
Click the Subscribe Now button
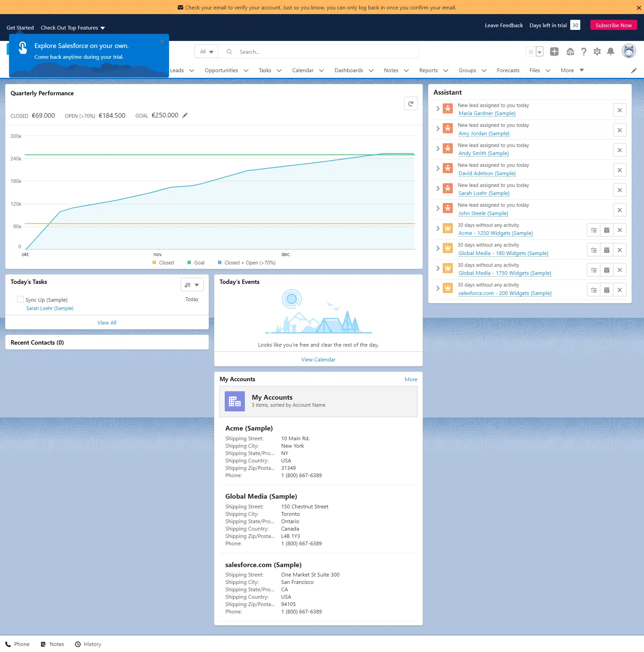tap(613, 25)
